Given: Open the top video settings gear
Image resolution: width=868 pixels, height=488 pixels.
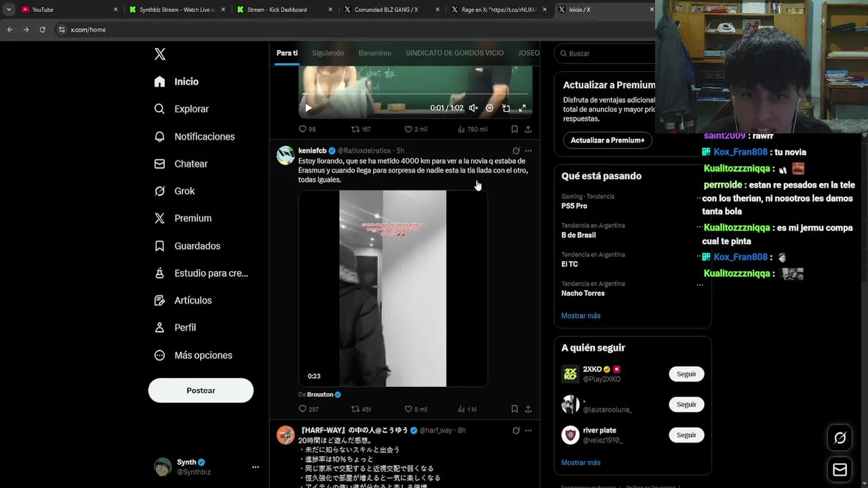Looking at the screenshot, I should [x=490, y=108].
